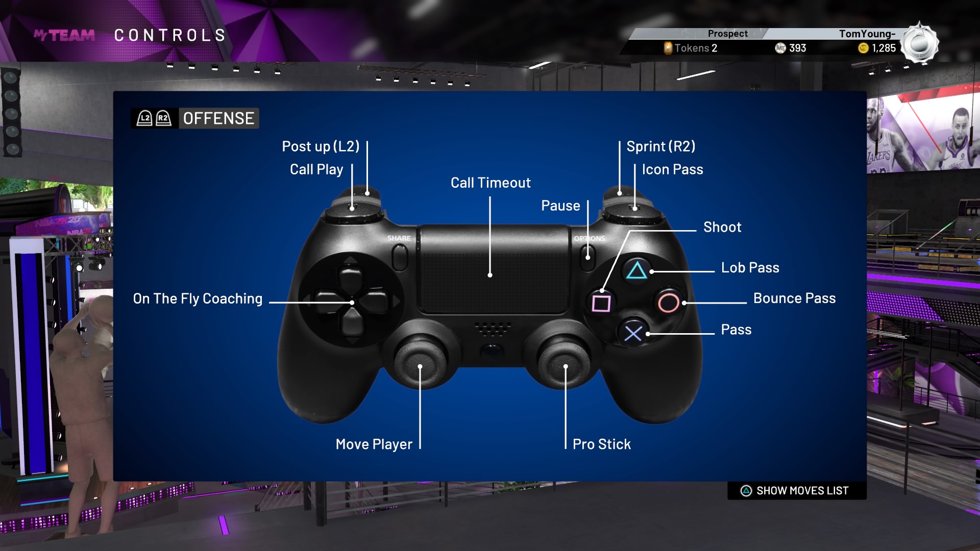This screenshot has height=551, width=980.
Task: Expand the Icon Pass control details
Action: click(x=672, y=169)
